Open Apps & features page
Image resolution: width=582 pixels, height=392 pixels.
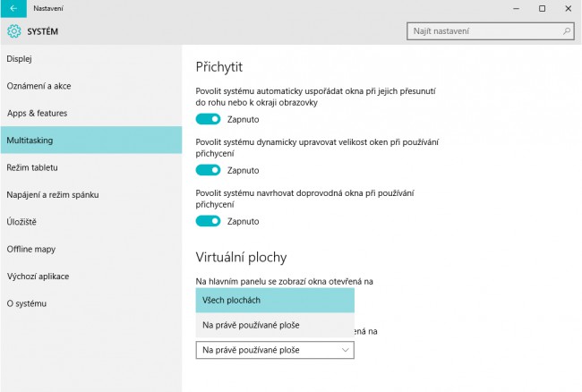[x=37, y=114]
